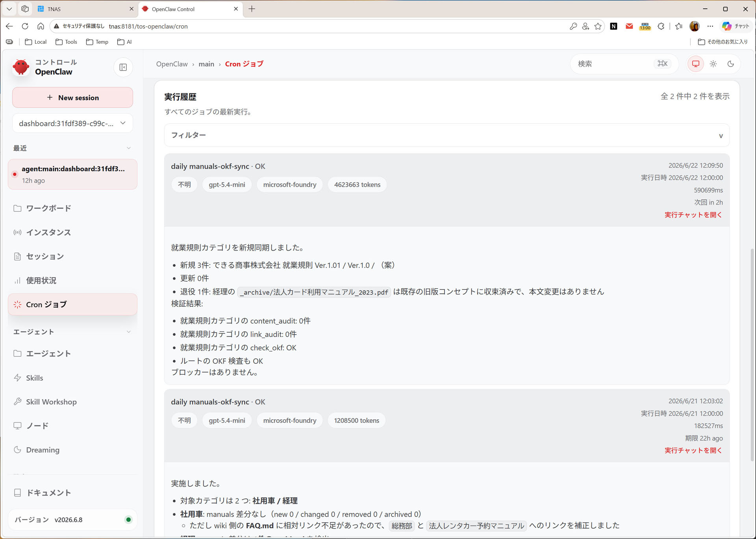Click 4623663 tokens badge
The image size is (756, 539).
[357, 185]
